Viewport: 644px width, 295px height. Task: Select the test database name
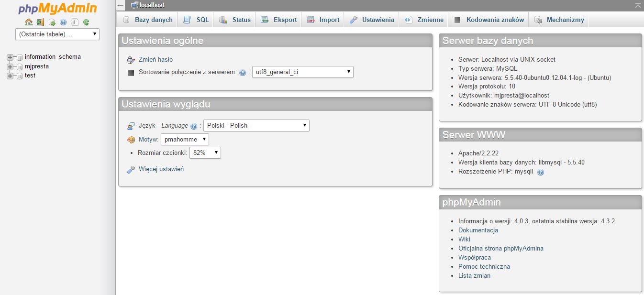point(30,76)
